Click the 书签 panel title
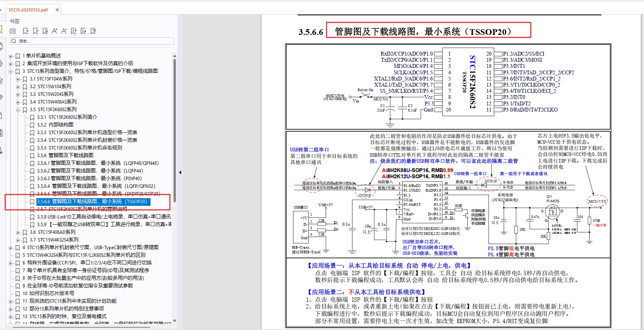This screenshot has height=330, width=644. pos(15,21)
